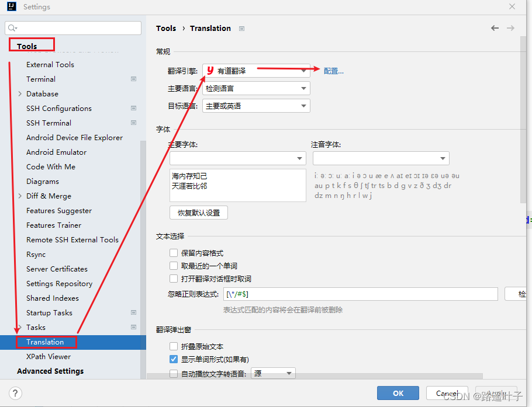This screenshot has width=532, height=407.
Task: Uncheck 显示单词形式(如果有)
Action: (x=174, y=359)
